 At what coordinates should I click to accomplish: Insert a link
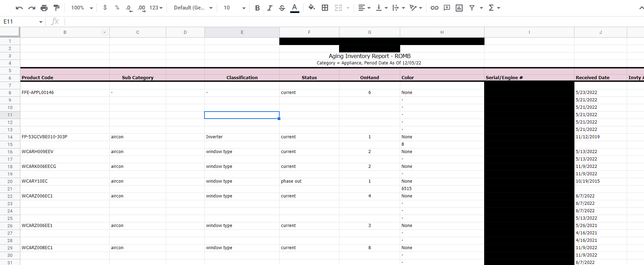coord(435,8)
